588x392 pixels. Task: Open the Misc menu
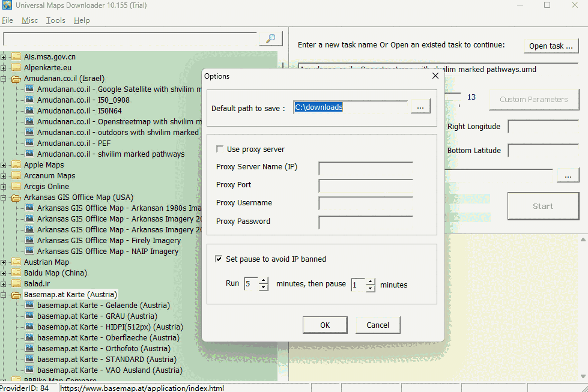(x=29, y=20)
